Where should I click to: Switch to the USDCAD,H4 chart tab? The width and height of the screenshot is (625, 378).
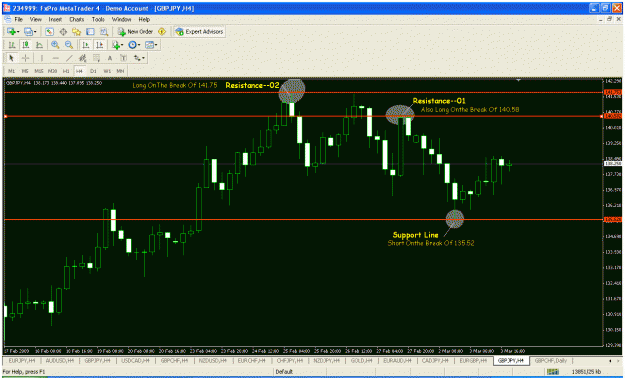pos(135,360)
